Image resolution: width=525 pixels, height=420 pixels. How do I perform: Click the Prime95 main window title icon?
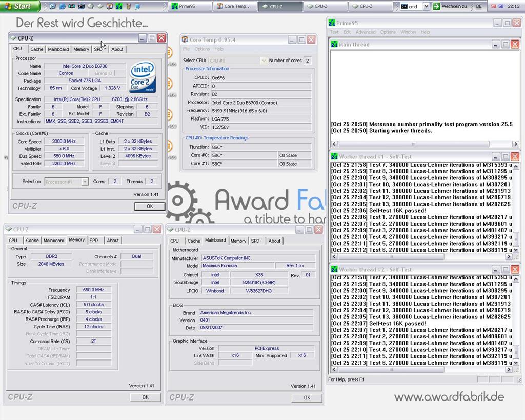click(x=332, y=23)
